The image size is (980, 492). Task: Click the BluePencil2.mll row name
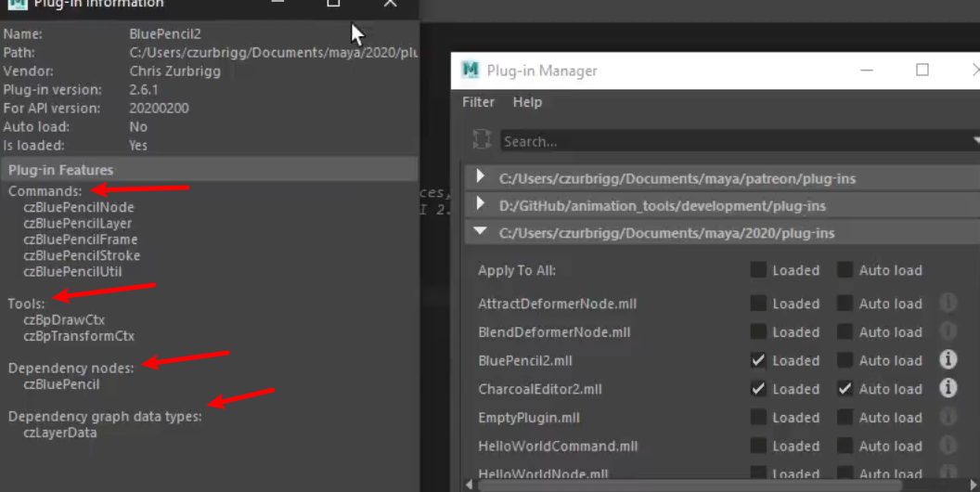click(x=525, y=360)
